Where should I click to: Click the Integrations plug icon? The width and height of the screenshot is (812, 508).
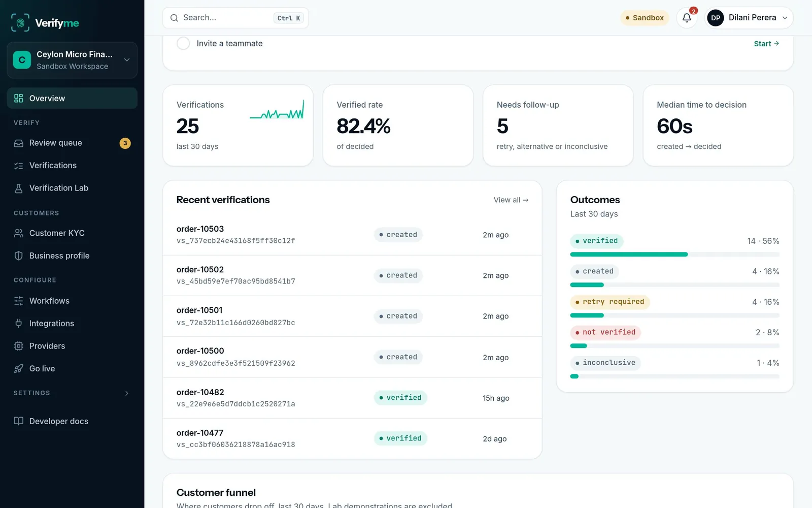[x=19, y=323]
